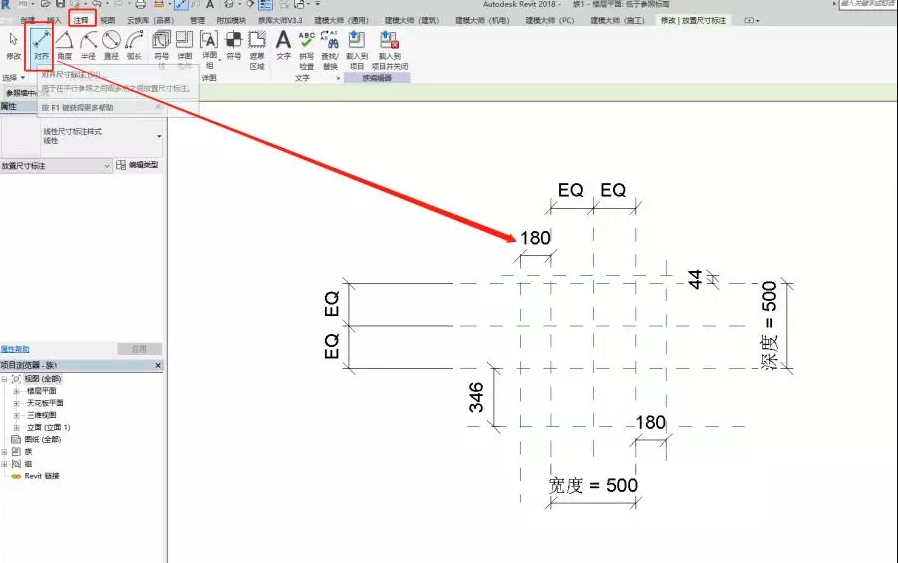Open the 放置尺寸标注 properties filter dropdown
The width and height of the screenshot is (898, 563).
[56, 166]
